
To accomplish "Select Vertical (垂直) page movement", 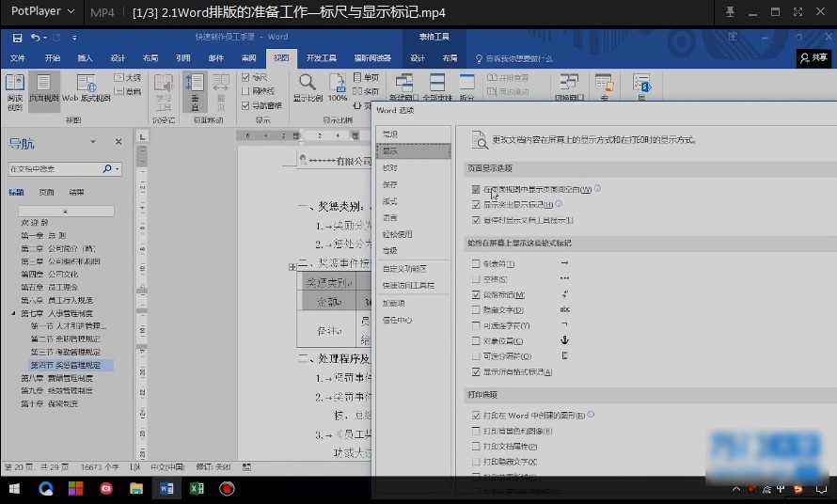I will (195, 92).
